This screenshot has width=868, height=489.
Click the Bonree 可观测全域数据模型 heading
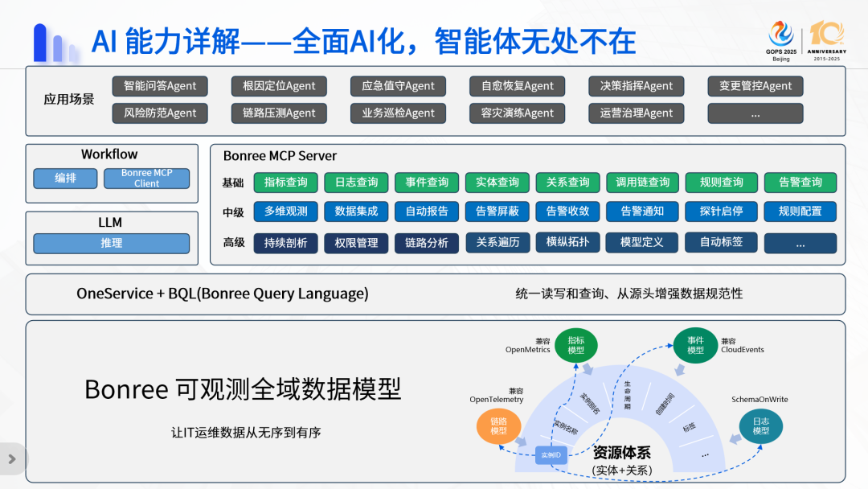[243, 389]
